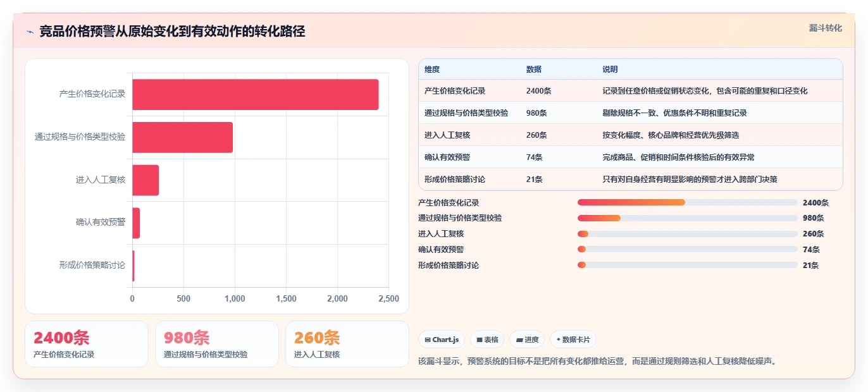868x392 pixels.
Task: Click the 2,000 x-axis tick label
Action: 337,298
